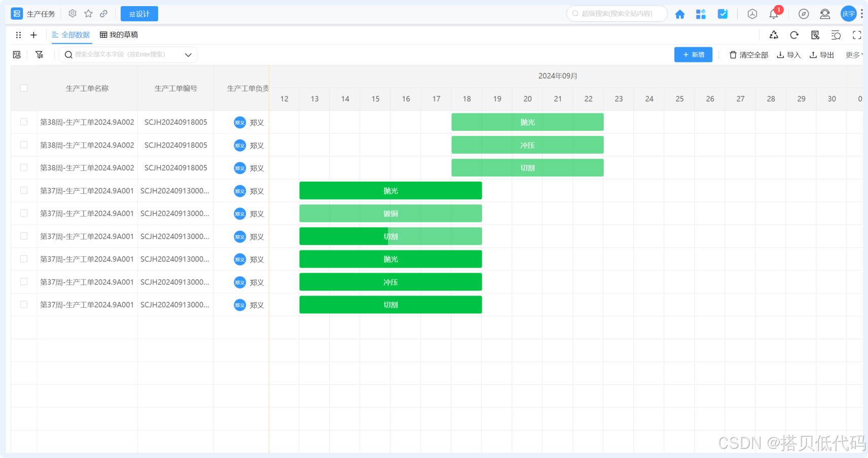Open the apps grid icon
Screen dimensions: 868x458
[x=701, y=14]
